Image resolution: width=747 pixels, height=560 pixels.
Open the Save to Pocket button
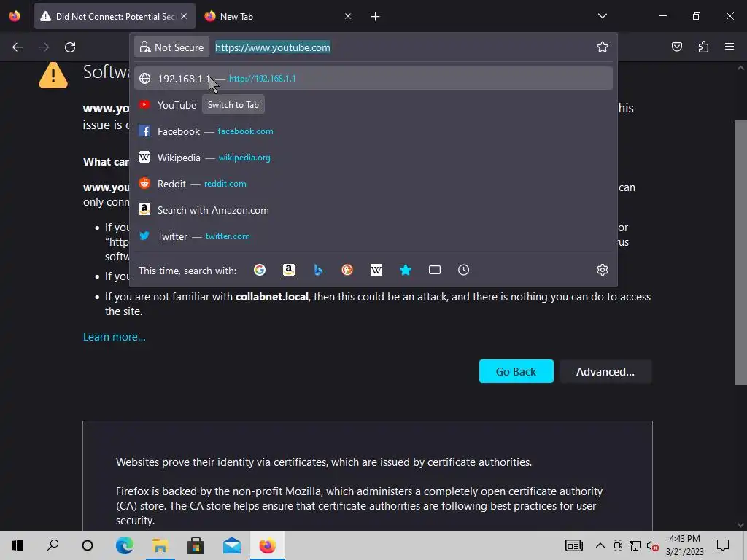pyautogui.click(x=676, y=47)
